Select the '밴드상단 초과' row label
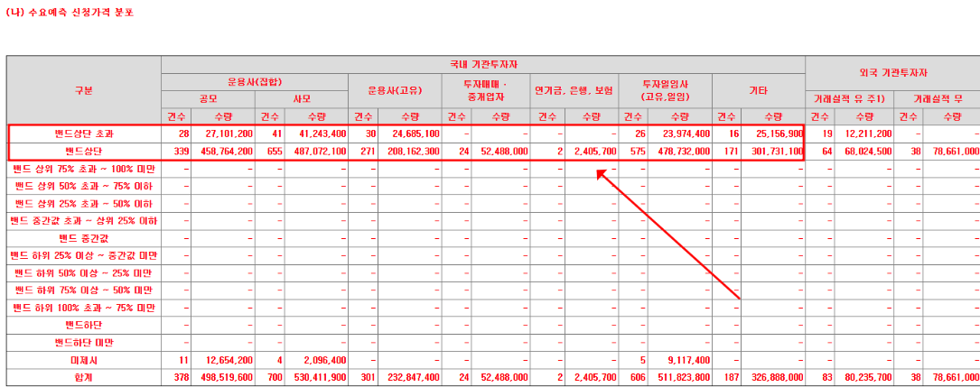The width and height of the screenshot is (980, 387). pyautogui.click(x=84, y=134)
